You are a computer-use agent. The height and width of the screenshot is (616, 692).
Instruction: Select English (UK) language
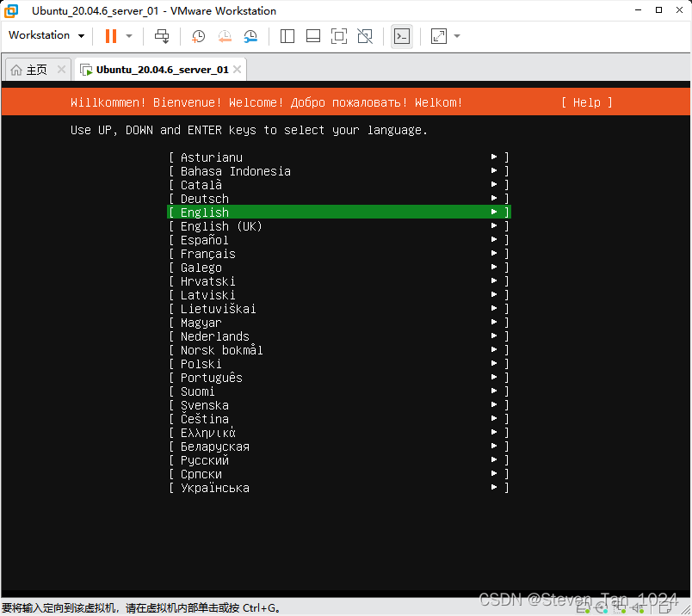(339, 226)
